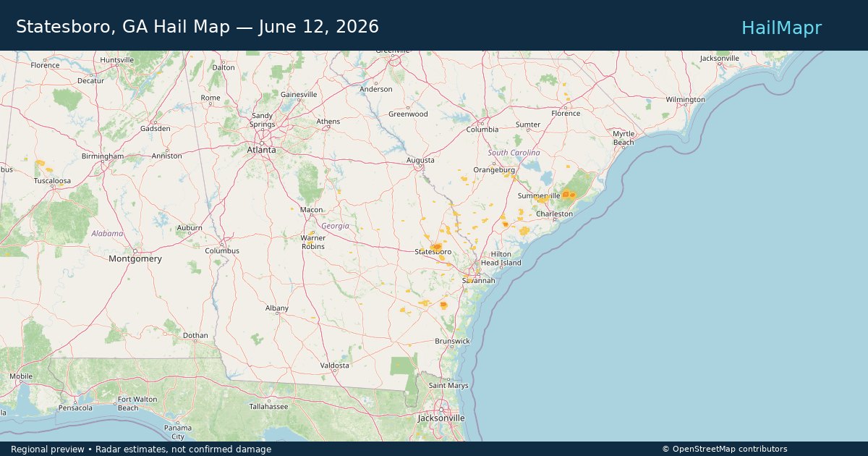The height and width of the screenshot is (456, 868).
Task: Click the South Carolina state label
Action: [514, 153]
